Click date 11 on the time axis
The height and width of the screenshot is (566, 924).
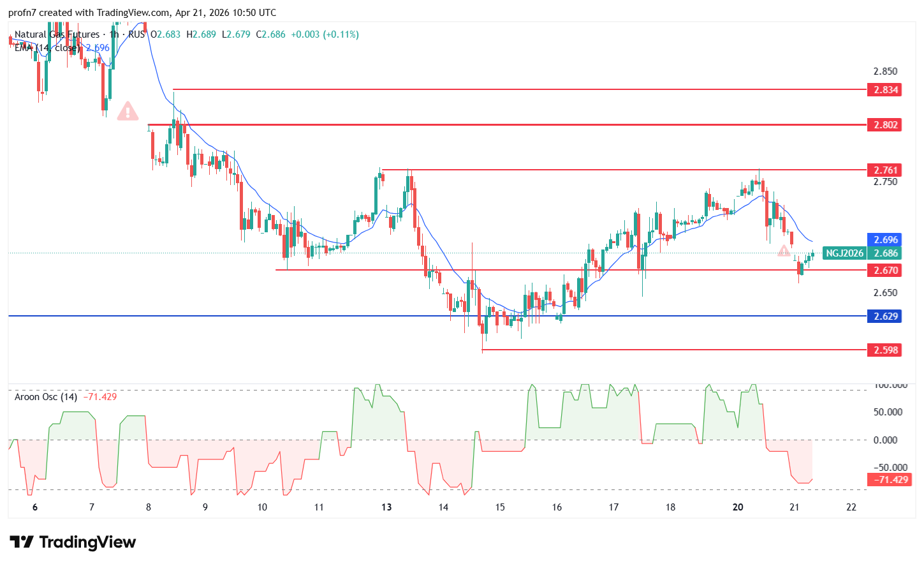point(319,507)
